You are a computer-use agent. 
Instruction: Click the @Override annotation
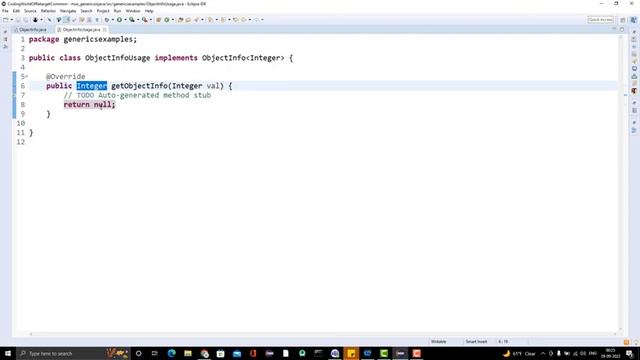[65, 76]
